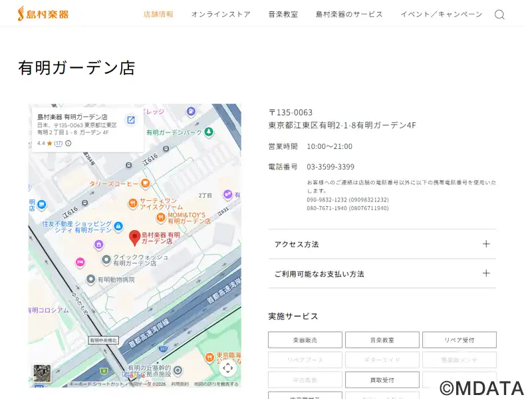The image size is (532, 399).
Task: Click the Tully's Coffee map marker
Action: [x=145, y=184]
